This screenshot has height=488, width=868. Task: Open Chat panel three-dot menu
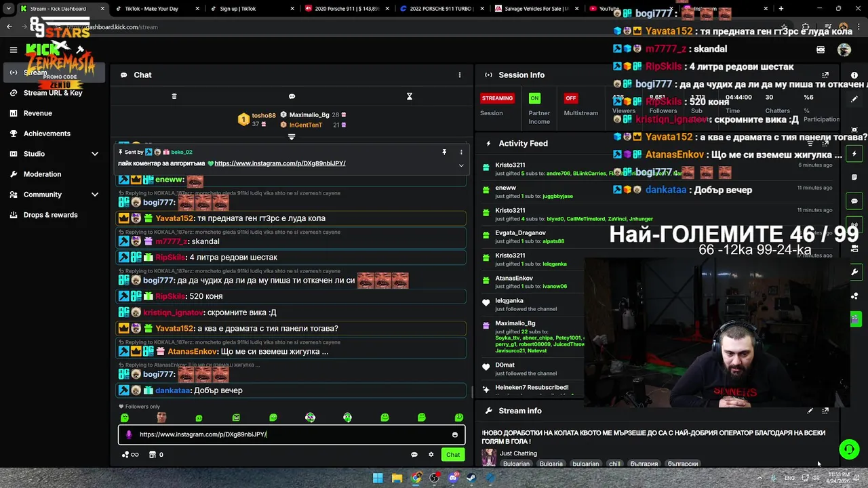coord(460,75)
